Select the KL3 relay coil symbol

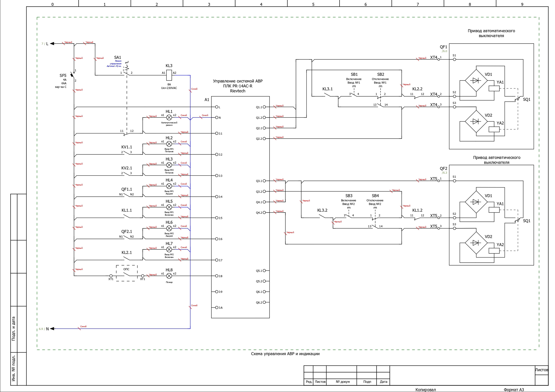(x=169, y=75)
